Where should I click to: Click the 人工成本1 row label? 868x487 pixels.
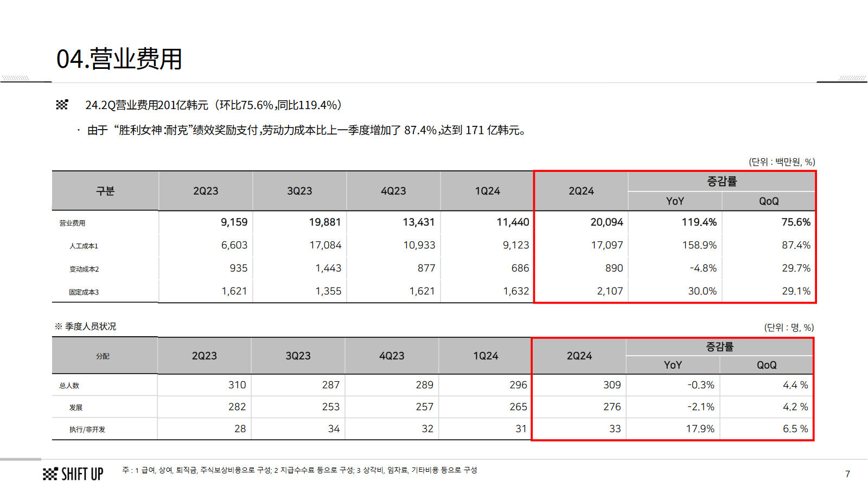(84, 246)
